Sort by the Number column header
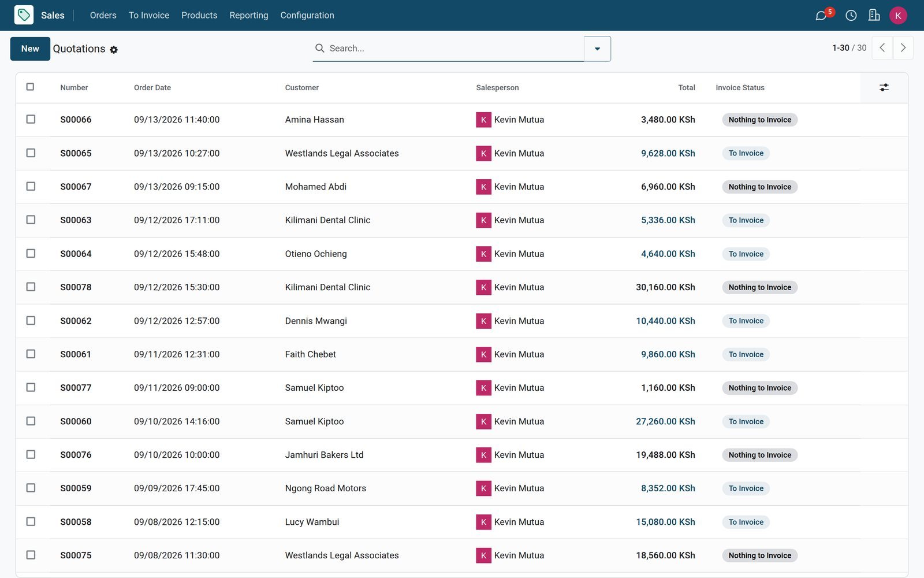The image size is (924, 578). tap(74, 88)
